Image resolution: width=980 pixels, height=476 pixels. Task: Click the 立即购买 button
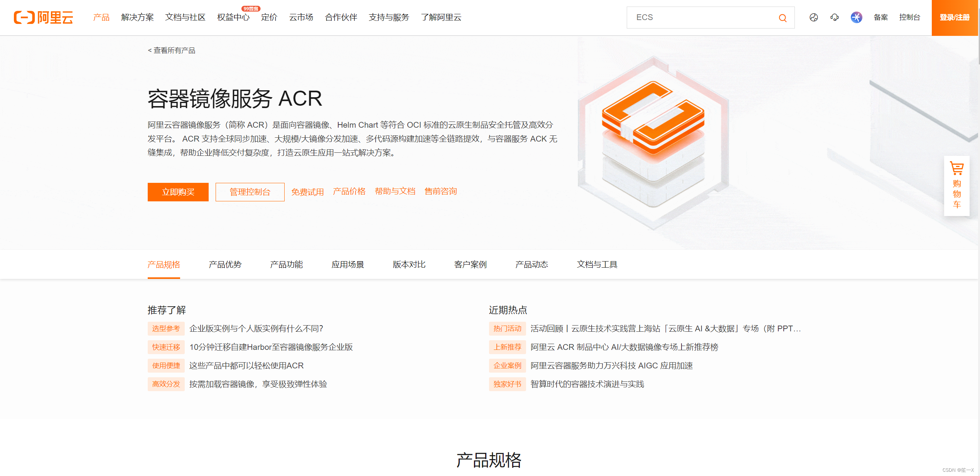coord(178,192)
